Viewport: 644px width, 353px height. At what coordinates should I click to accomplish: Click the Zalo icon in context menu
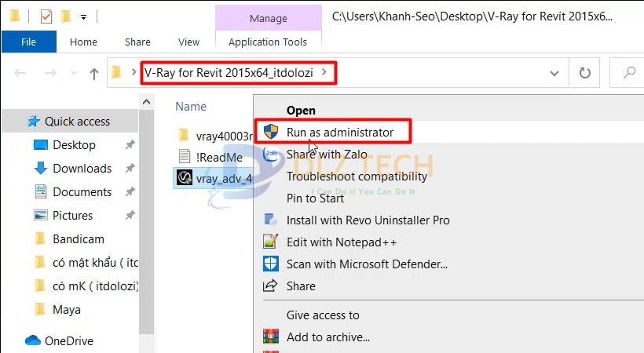pos(271,154)
